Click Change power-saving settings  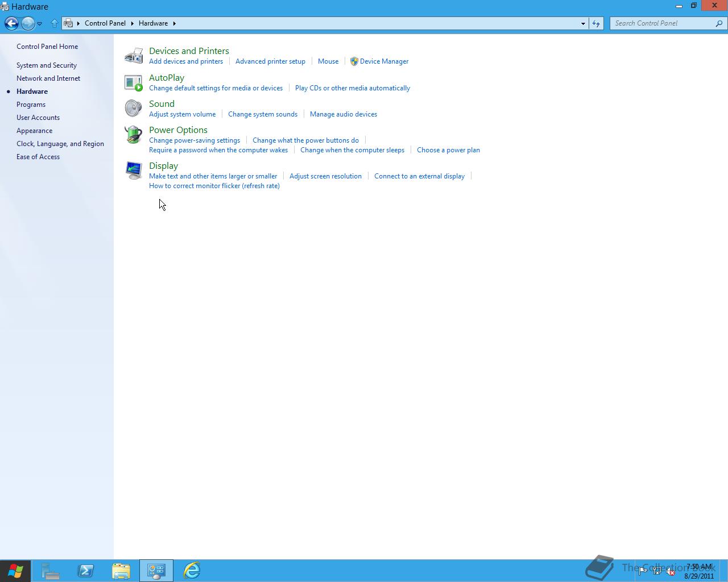[x=195, y=140]
